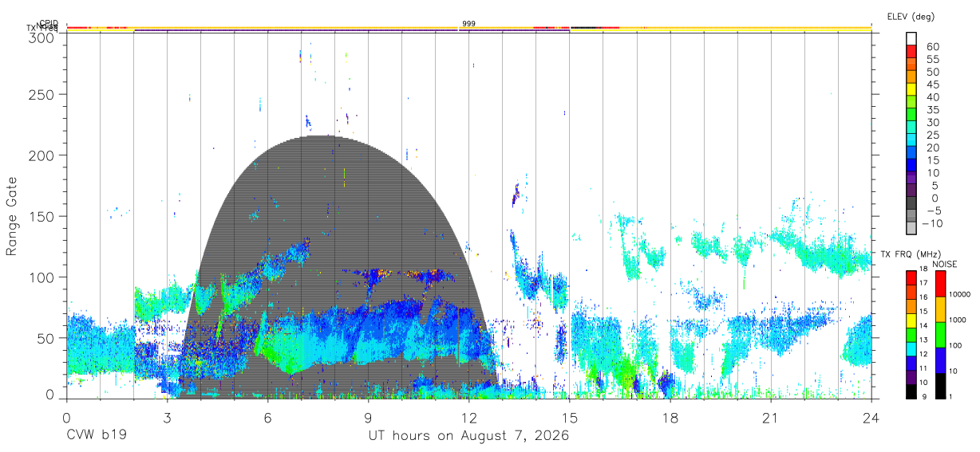Click the "NOISE" legend title
The image size is (980, 452).
(945, 264)
